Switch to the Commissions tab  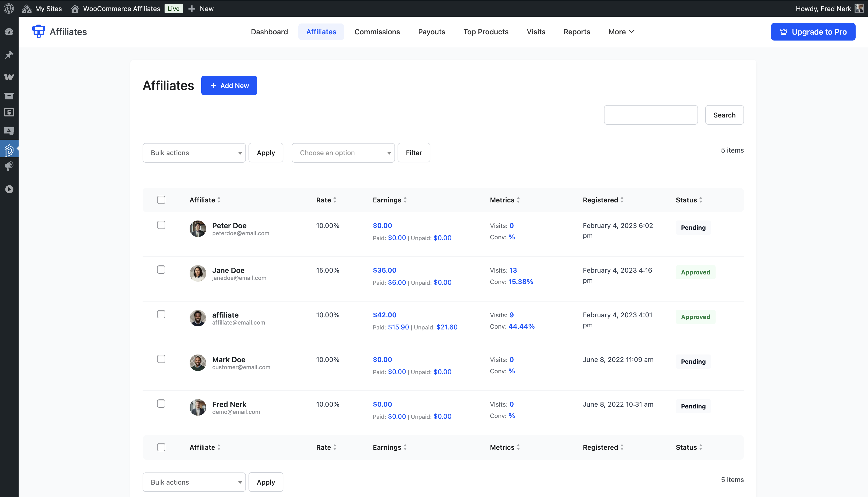pyautogui.click(x=377, y=31)
